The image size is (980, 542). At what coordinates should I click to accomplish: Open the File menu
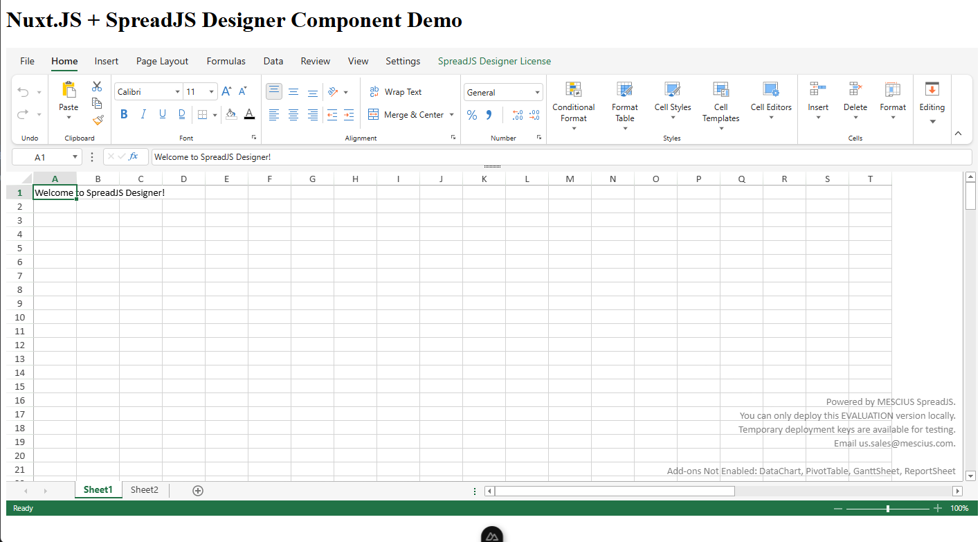27,61
